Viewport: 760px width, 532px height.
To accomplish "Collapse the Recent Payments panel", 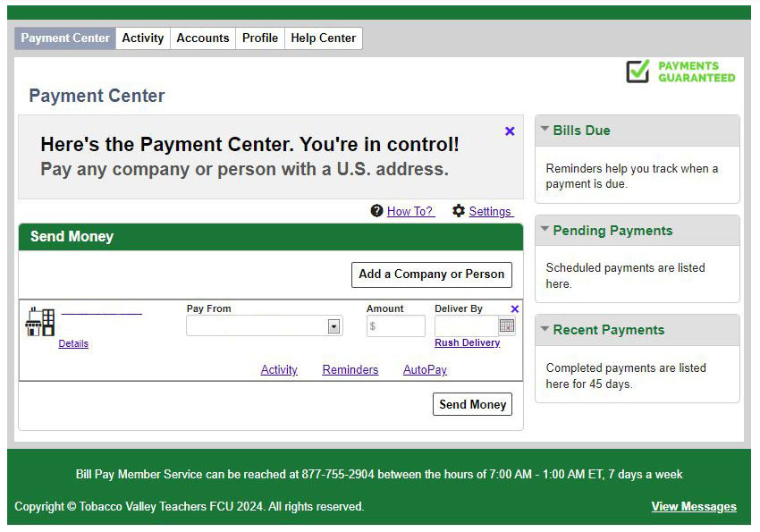I will [x=545, y=329].
